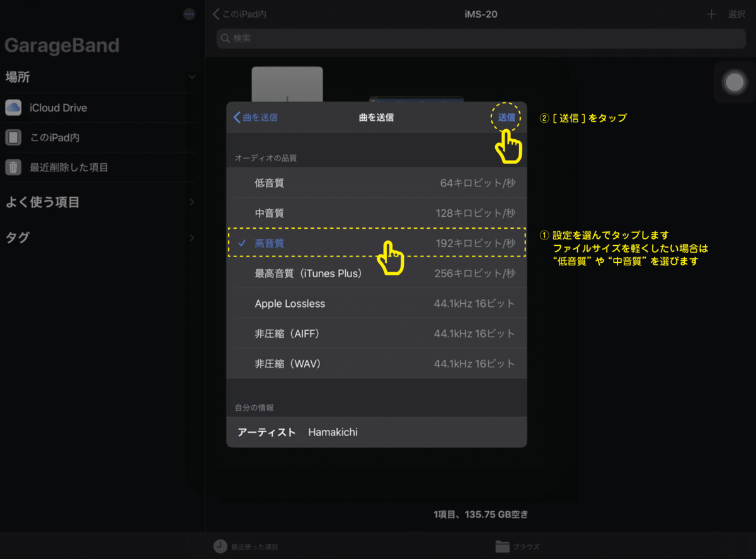This screenshot has width=756, height=559.
Task: Open the sidebar more options ellipsis icon
Action: tap(189, 14)
